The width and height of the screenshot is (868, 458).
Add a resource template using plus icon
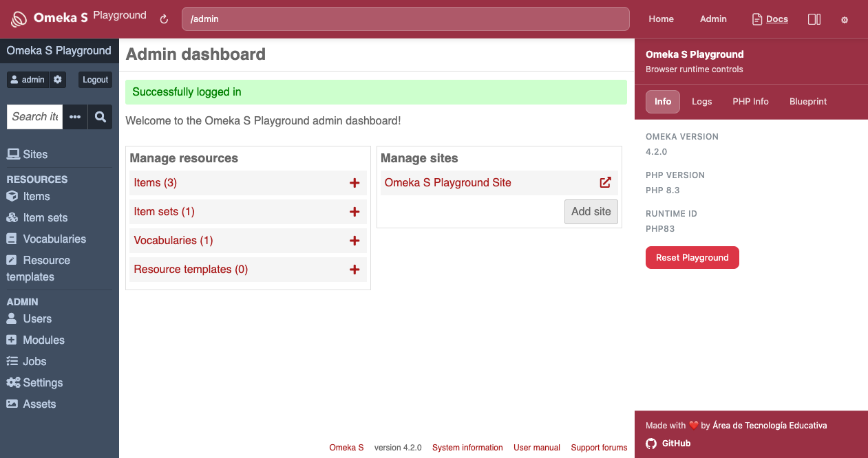(354, 270)
